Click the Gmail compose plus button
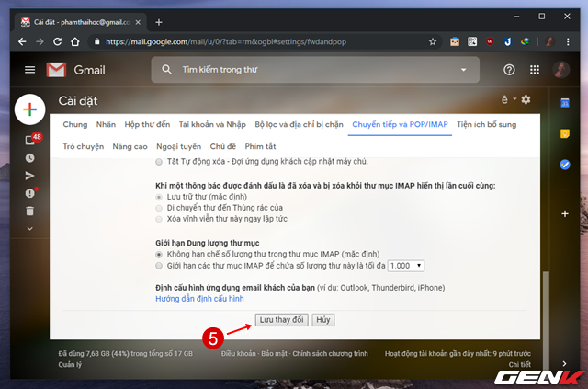This screenshot has width=588, height=389. click(29, 109)
